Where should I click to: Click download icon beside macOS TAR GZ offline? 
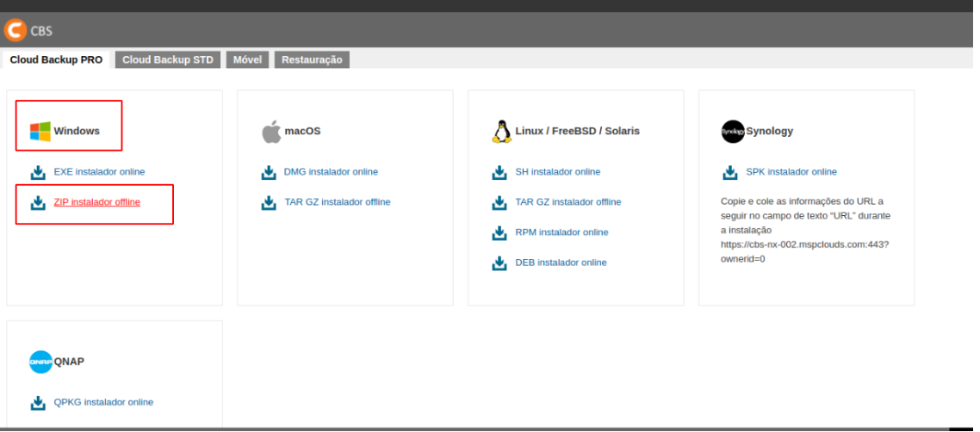(x=269, y=202)
